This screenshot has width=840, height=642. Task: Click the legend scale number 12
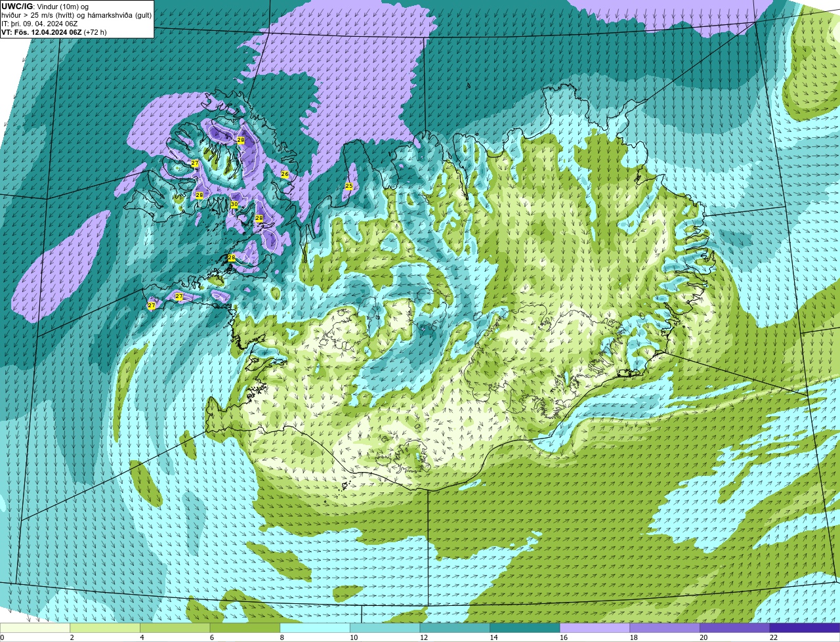pos(423,637)
